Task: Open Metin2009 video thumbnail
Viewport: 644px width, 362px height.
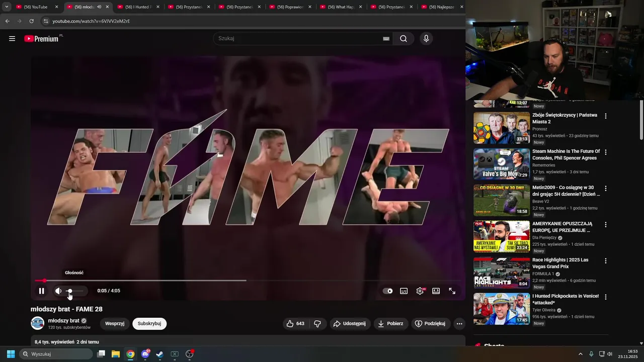Action: point(502,201)
